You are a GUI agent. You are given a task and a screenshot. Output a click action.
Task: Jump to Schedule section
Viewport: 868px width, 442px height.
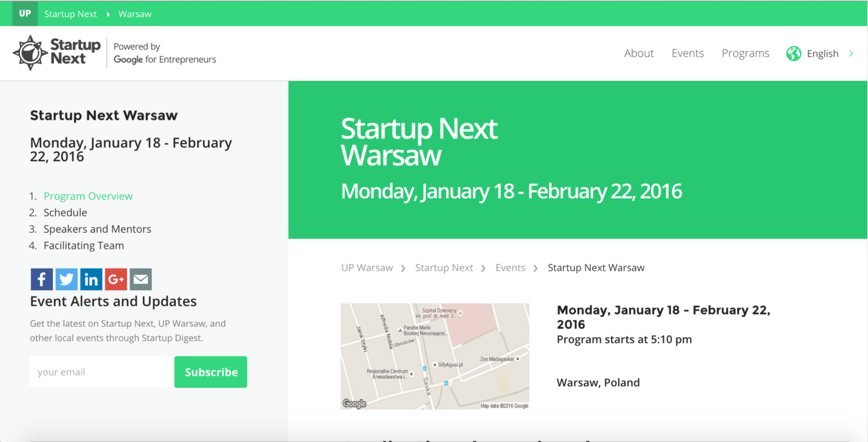(x=65, y=212)
